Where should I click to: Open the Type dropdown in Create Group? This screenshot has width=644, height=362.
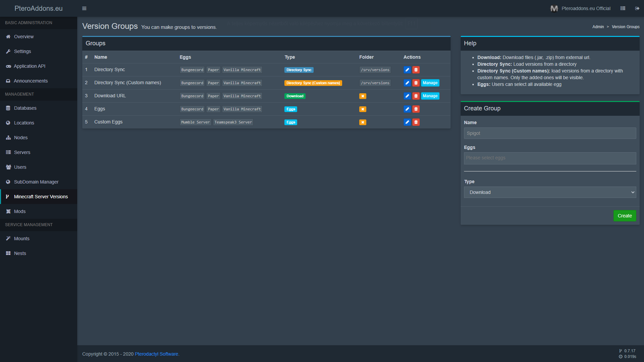click(550, 192)
